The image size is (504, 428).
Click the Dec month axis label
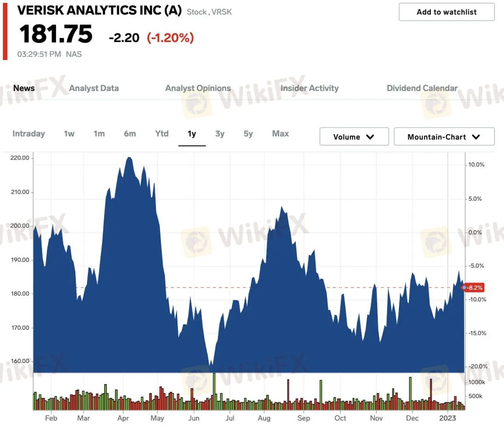click(x=412, y=418)
